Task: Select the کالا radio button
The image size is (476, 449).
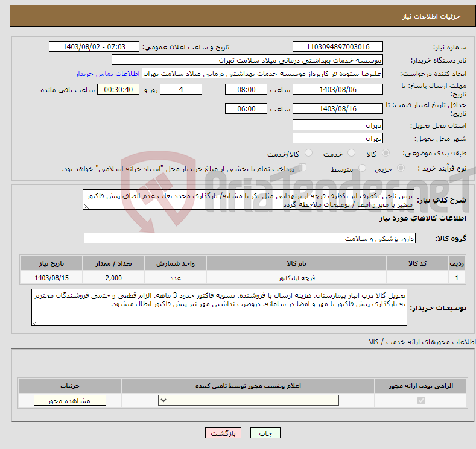Action: 386,153
